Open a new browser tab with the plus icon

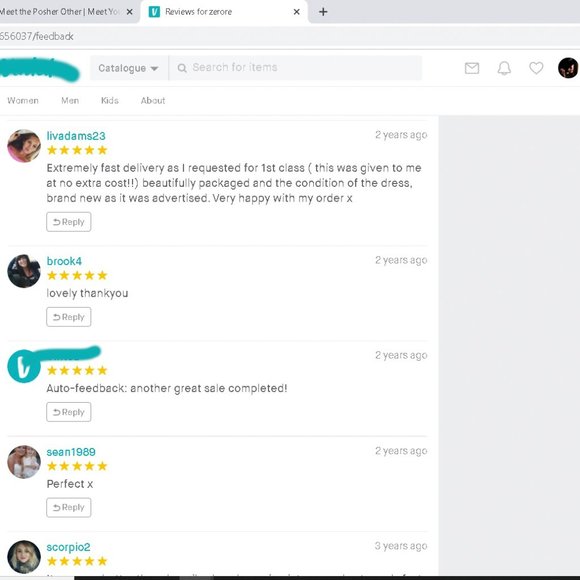click(x=323, y=12)
